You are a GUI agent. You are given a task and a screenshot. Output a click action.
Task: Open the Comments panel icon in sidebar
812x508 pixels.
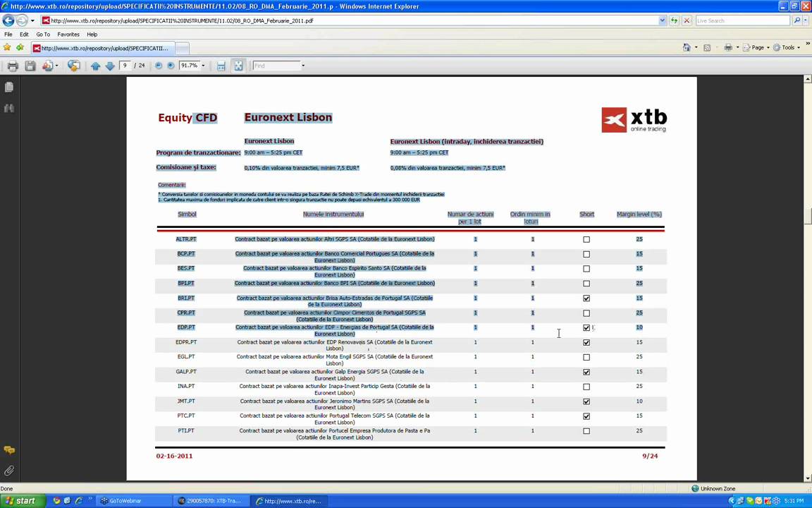(x=8, y=450)
